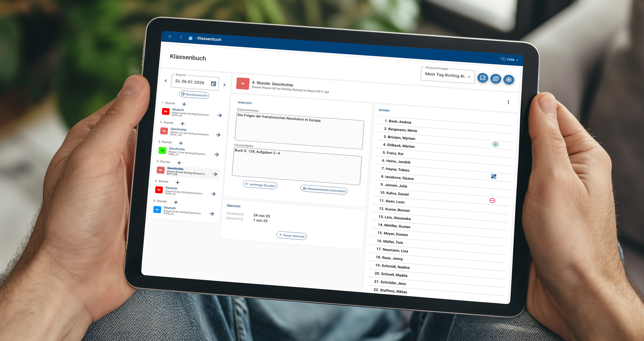Open the notes list icon button

pyautogui.click(x=495, y=79)
